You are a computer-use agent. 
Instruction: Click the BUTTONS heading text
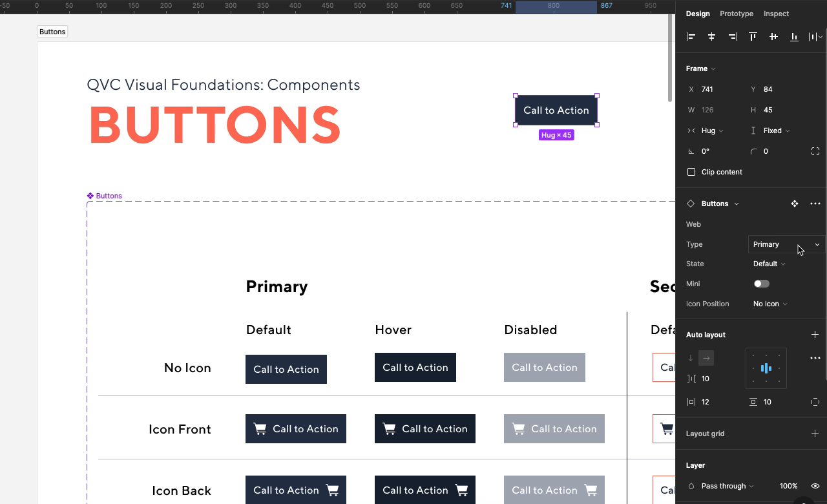(x=215, y=125)
